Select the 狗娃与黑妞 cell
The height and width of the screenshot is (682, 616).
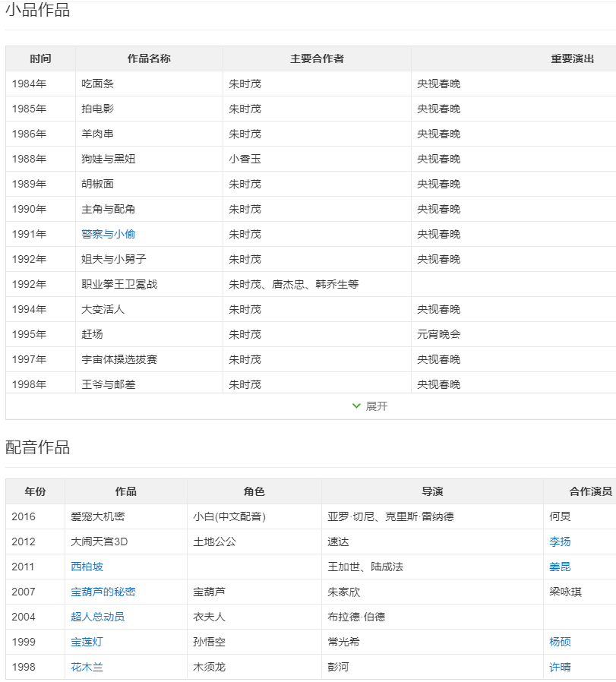click(x=149, y=159)
